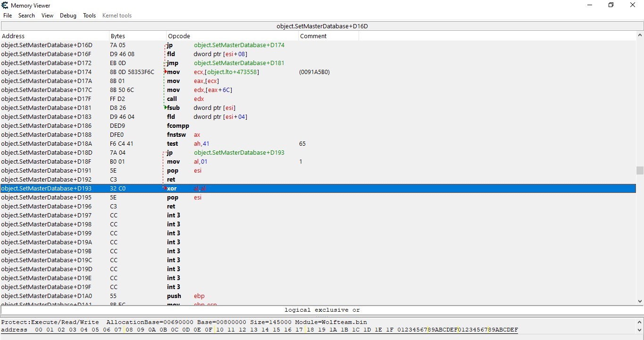This screenshot has width=644, height=340.
Task: Click the Opcode column header
Action: tap(232, 36)
